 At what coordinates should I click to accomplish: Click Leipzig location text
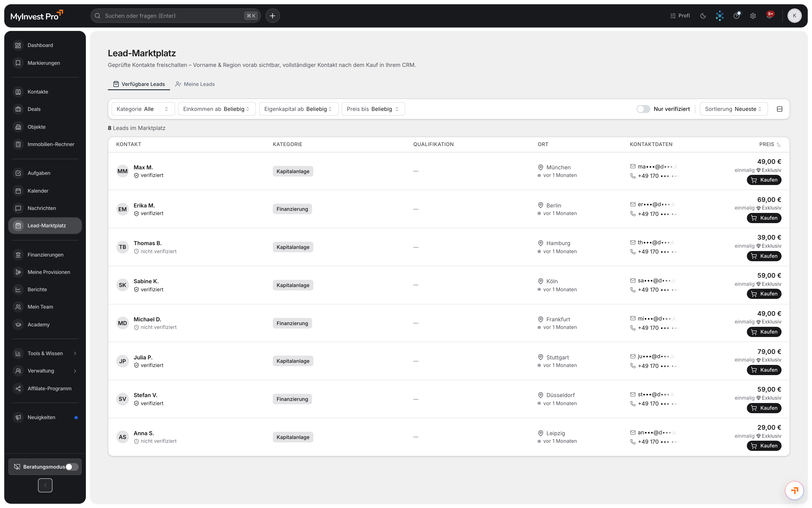coord(556,433)
